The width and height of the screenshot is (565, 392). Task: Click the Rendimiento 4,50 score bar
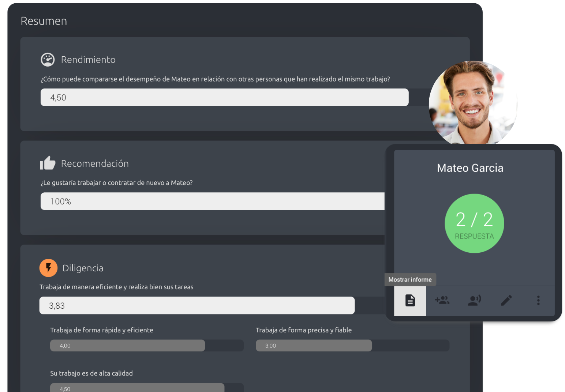pos(224,97)
